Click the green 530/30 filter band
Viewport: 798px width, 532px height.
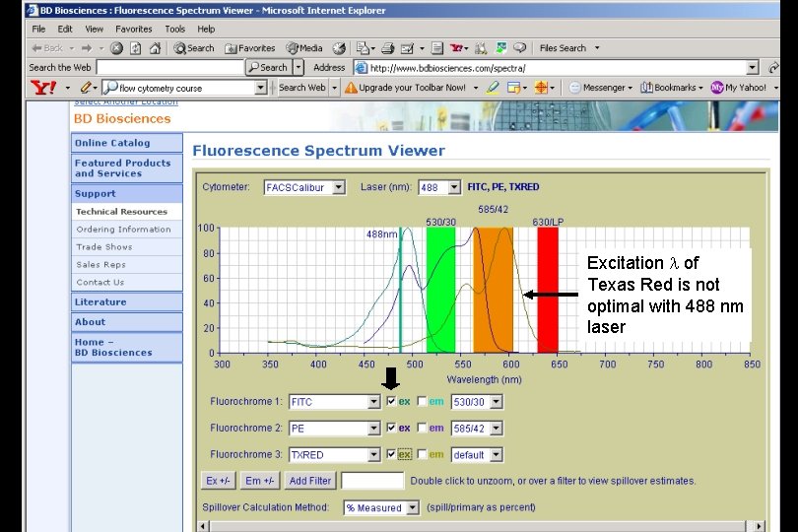440,291
